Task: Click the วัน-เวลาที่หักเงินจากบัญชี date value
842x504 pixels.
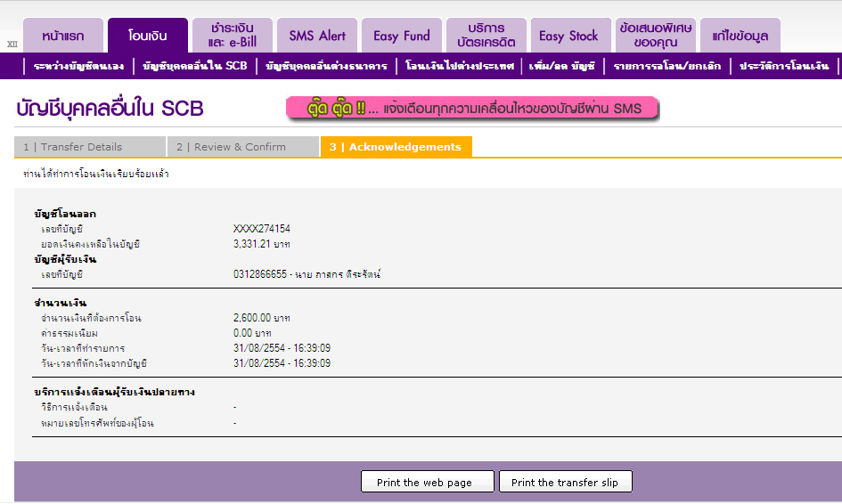Action: pyautogui.click(x=282, y=363)
